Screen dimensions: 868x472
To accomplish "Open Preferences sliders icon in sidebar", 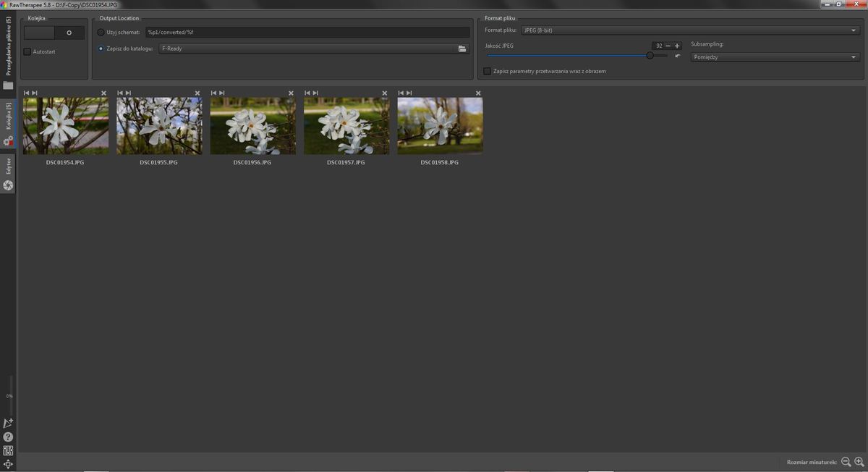I will click(x=8, y=451).
